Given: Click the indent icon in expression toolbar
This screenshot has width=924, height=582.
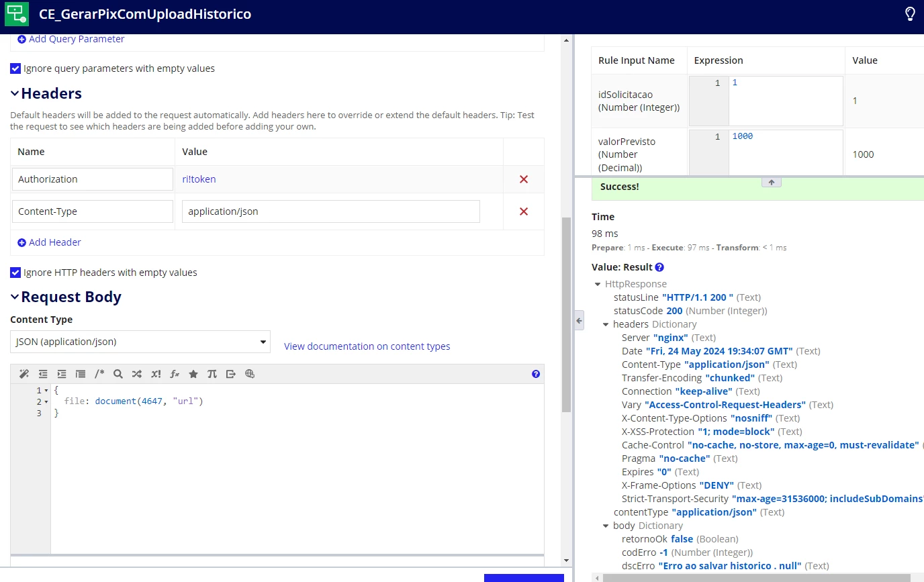Looking at the screenshot, I should [62, 374].
